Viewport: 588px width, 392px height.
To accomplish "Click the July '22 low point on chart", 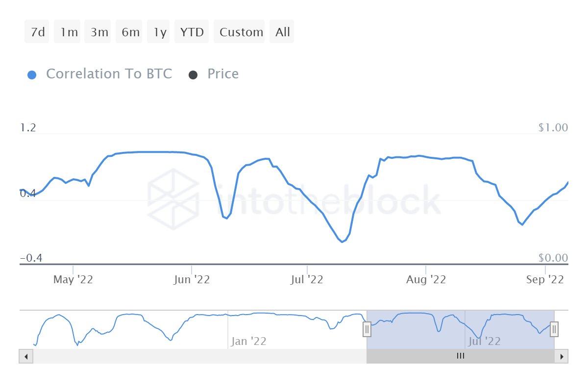I will 342,242.
